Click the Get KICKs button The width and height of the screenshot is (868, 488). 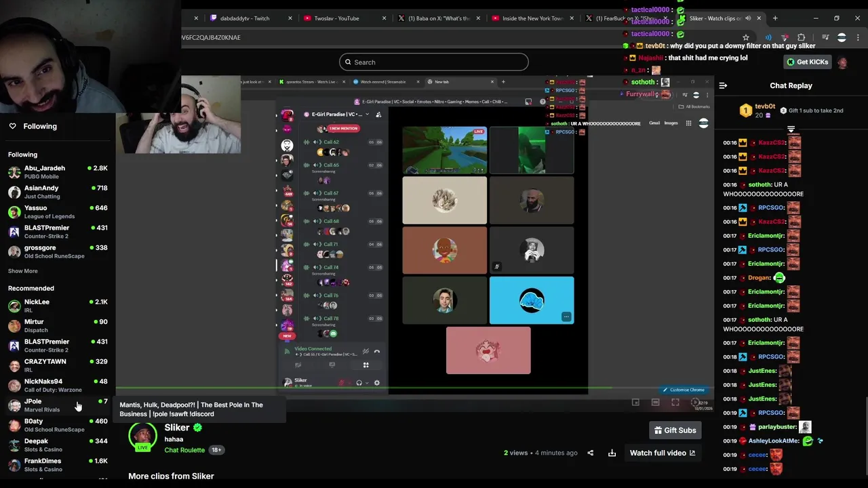pos(808,62)
